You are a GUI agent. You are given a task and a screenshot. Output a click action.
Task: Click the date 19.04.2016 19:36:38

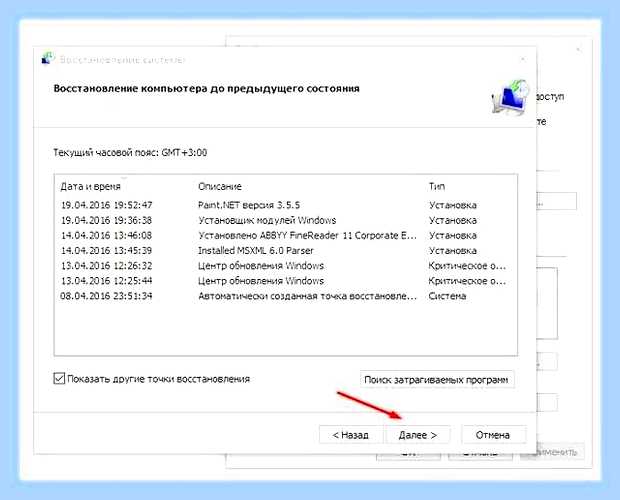106,220
